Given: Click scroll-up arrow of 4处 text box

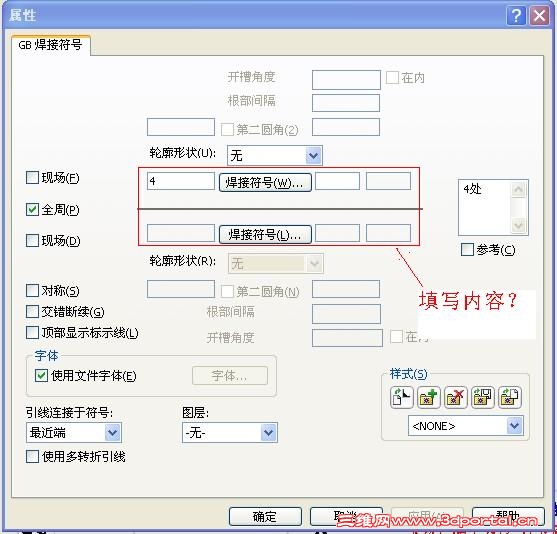Looking at the screenshot, I should [518, 189].
